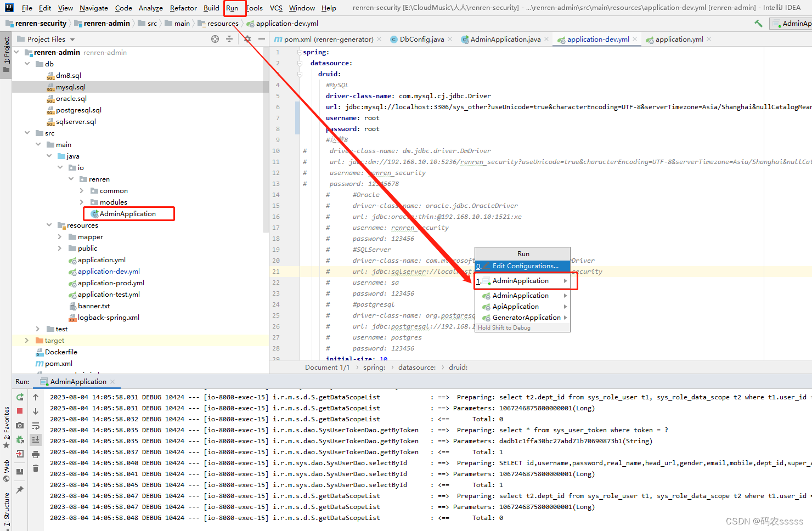The image size is (812, 531).
Task: Collapse the db folder
Action: coord(27,64)
